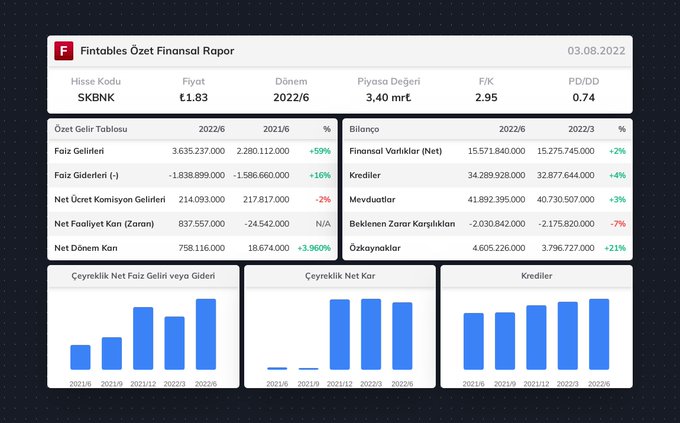Select the Net Dönem Karı row label
680x423 pixels.
pyautogui.click(x=86, y=248)
